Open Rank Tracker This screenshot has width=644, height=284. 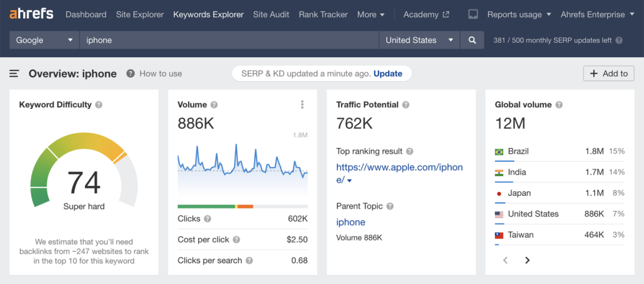click(x=323, y=14)
